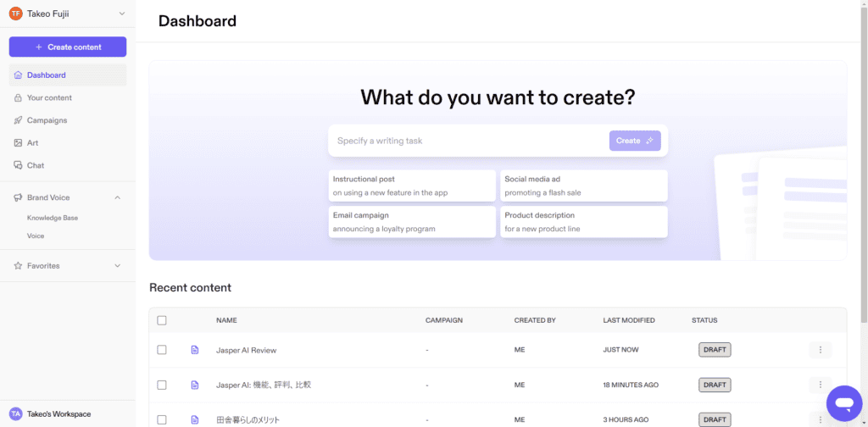
Task: Click the TF user avatar icon
Action: [x=15, y=14]
